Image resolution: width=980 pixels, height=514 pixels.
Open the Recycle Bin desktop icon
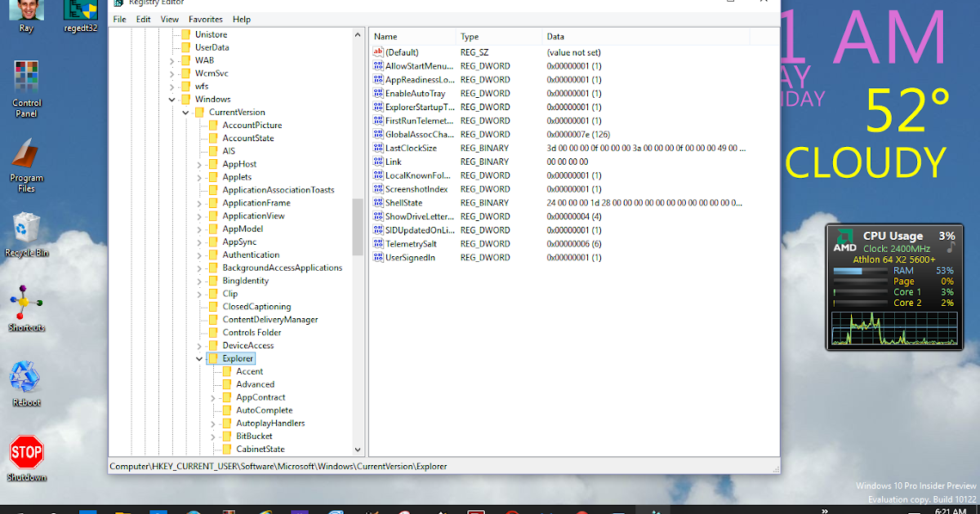click(26, 235)
